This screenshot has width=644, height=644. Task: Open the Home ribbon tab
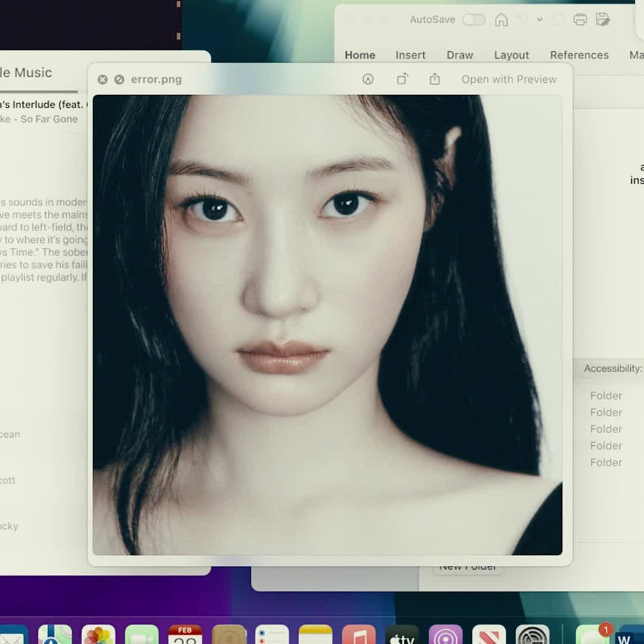coord(360,55)
